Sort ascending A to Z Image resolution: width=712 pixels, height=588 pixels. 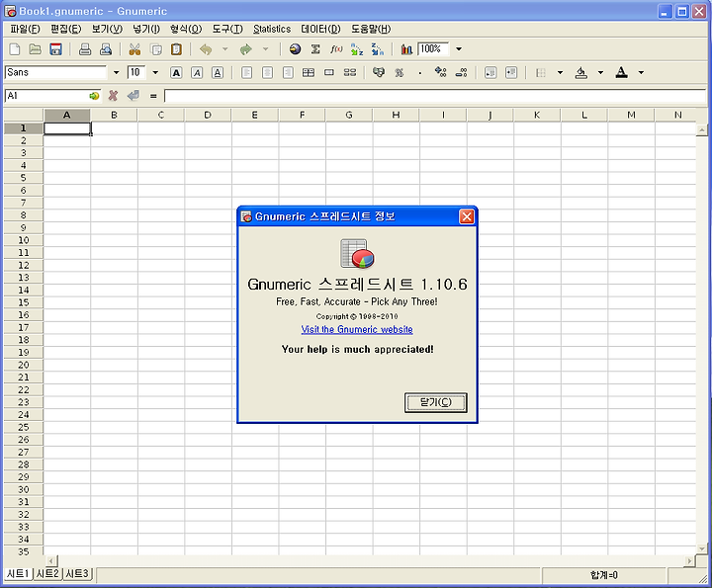tap(357, 49)
